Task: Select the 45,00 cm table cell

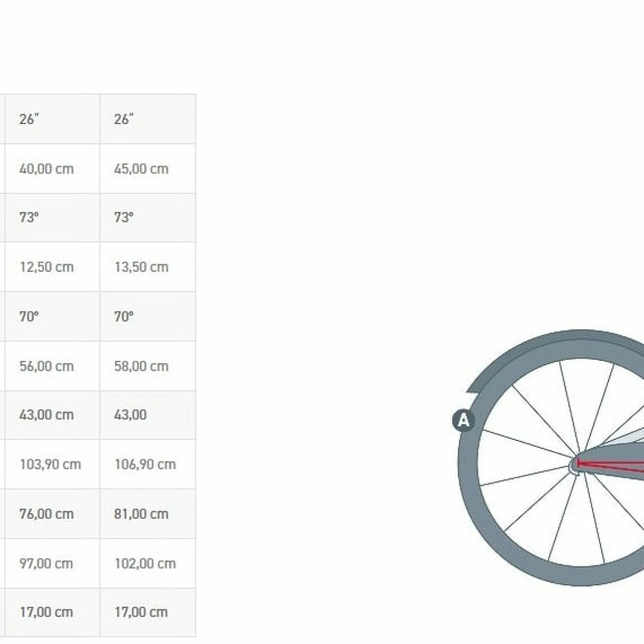Action: click(141, 169)
